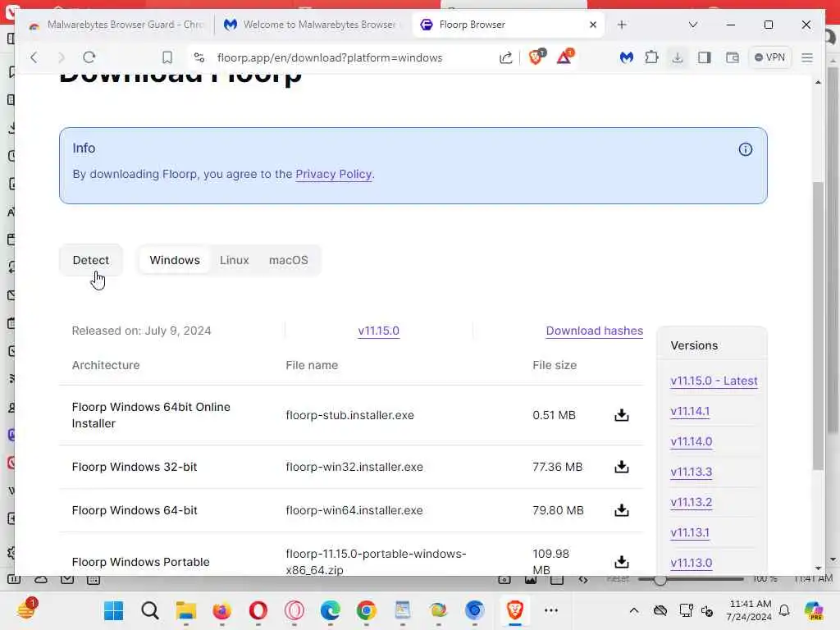Screen dimensions: 840x630
Task: Select version v11.14.0
Action: [691, 441]
